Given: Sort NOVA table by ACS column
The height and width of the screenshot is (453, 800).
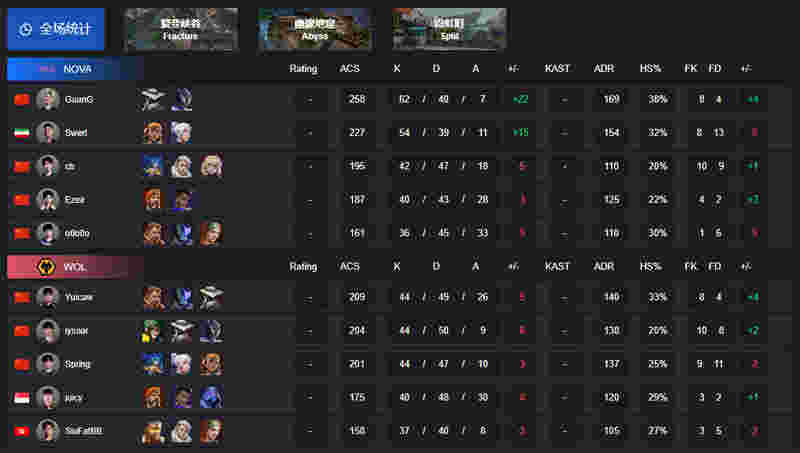Looking at the screenshot, I should coord(350,68).
